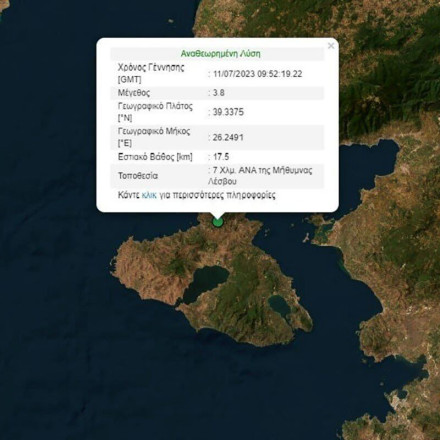Screen dimensions: 440x440
Task: Click the "Γεωγραφικό Μήκος" label
Action: coord(154,131)
